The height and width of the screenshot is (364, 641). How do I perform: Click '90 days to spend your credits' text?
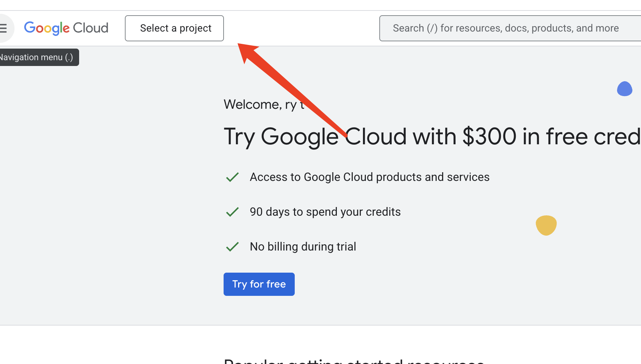click(325, 212)
